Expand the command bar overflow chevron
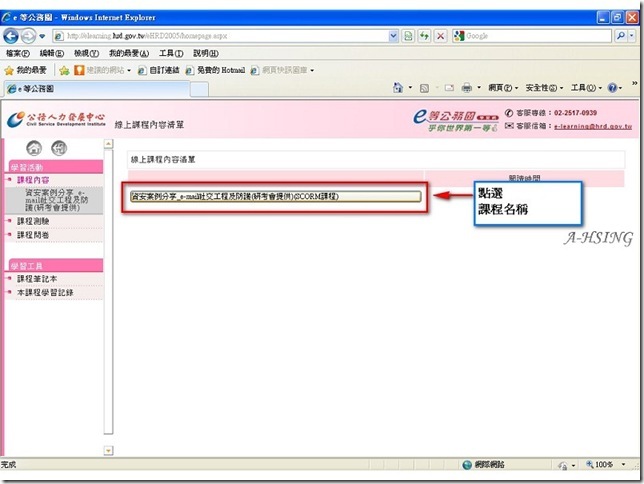 click(x=635, y=83)
